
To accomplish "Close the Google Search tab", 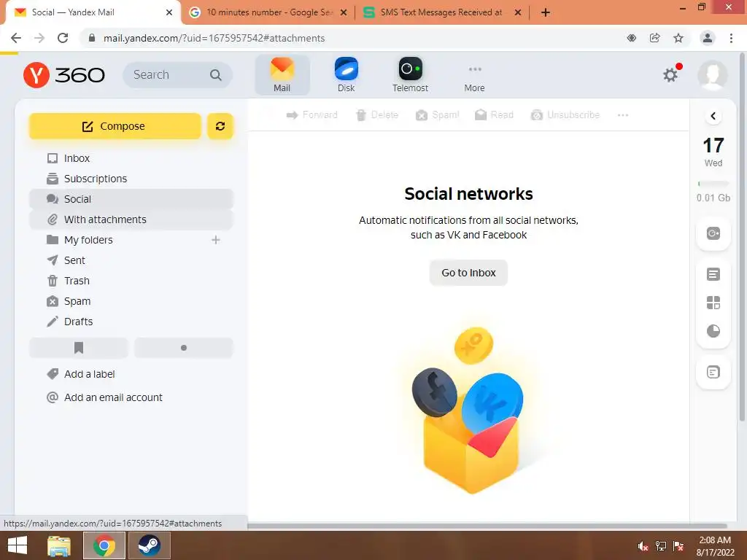I will click(344, 13).
